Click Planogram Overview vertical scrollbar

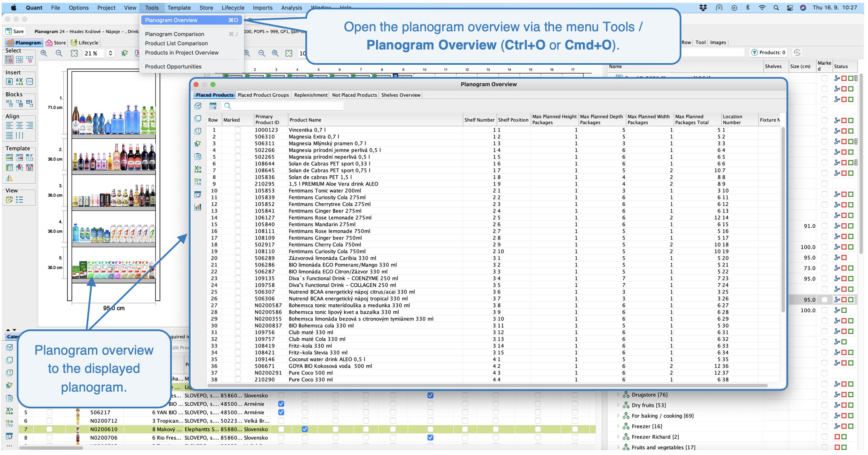tap(783, 219)
